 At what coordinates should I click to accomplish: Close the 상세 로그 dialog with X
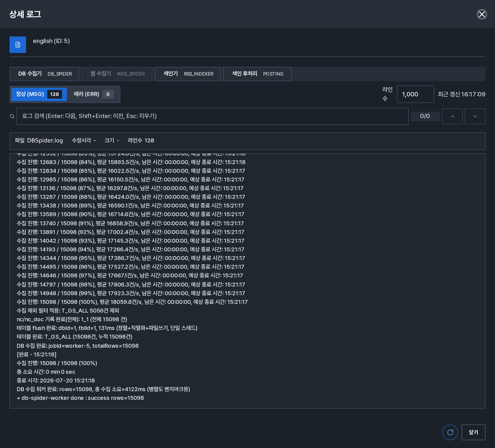coord(482,14)
